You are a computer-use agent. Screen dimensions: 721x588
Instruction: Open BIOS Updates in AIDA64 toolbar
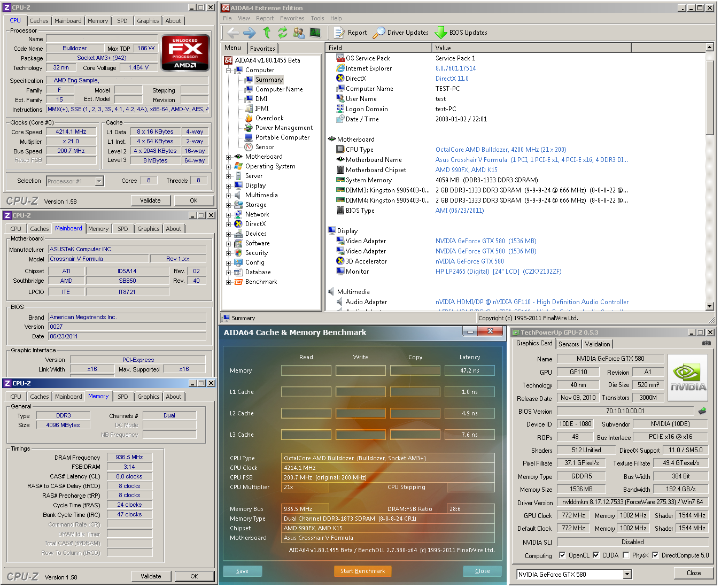(461, 33)
